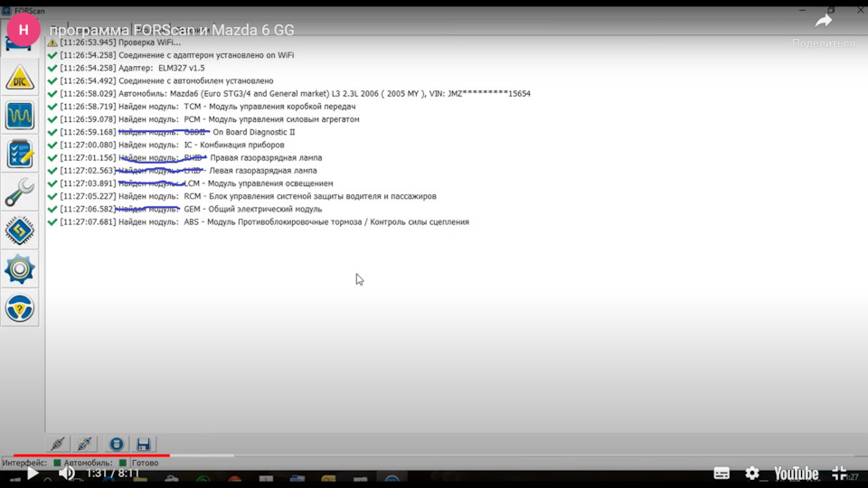The image size is (868, 488).
Task: Open the channel avatar H
Action: tap(24, 30)
